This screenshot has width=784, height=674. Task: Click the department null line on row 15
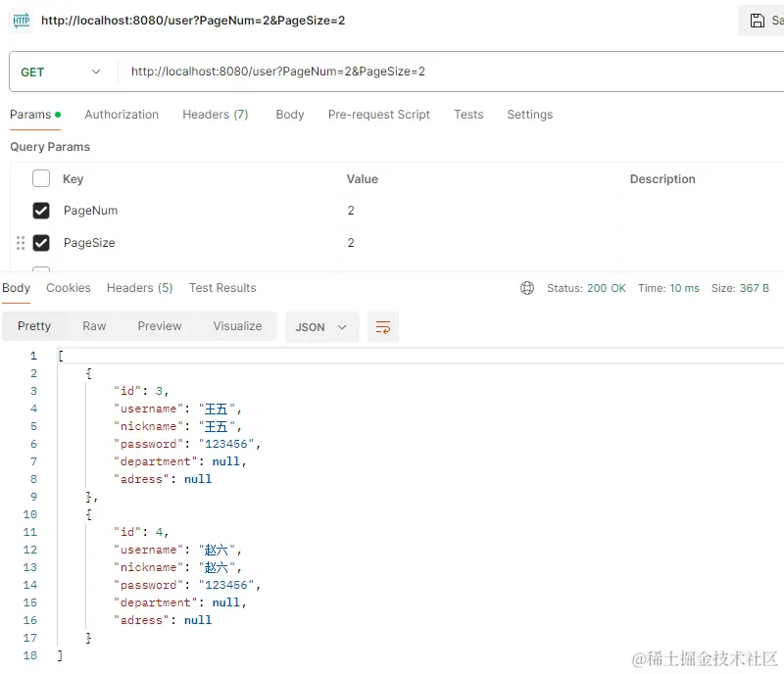point(180,602)
